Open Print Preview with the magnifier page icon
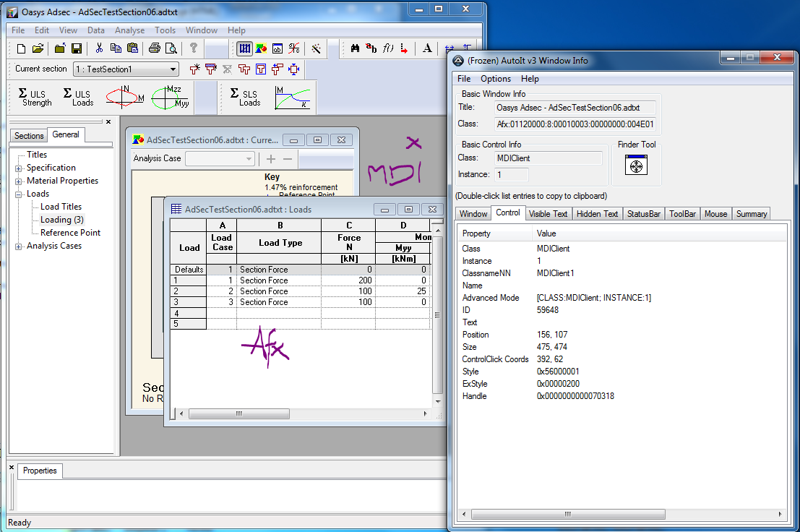Image resolution: width=800 pixels, height=532 pixels. coord(171,48)
